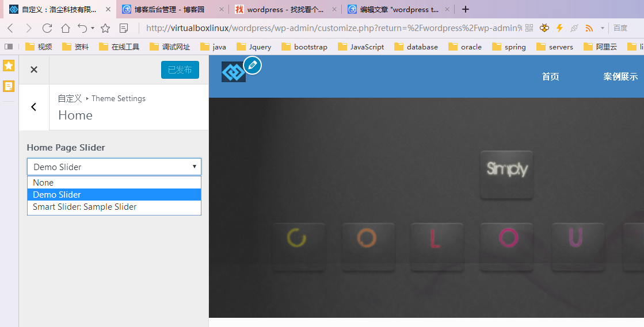The width and height of the screenshot is (644, 327).
Task: Click 案例展示 in preview navigation
Action: pyautogui.click(x=620, y=76)
